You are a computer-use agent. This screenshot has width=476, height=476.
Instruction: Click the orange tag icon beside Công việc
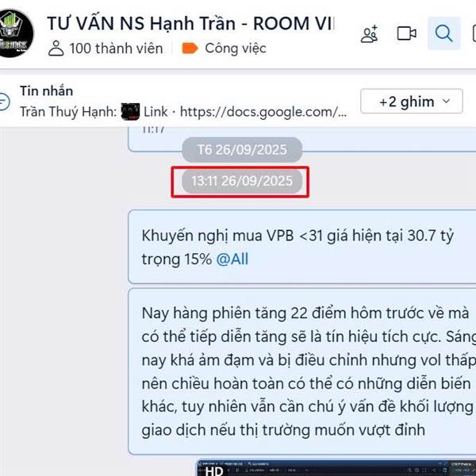coord(190,48)
